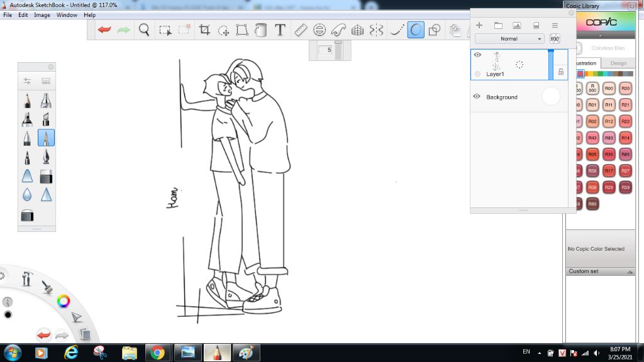This screenshot has width=644, height=362.
Task: Toggle the lock on Layer1
Action: tap(561, 72)
